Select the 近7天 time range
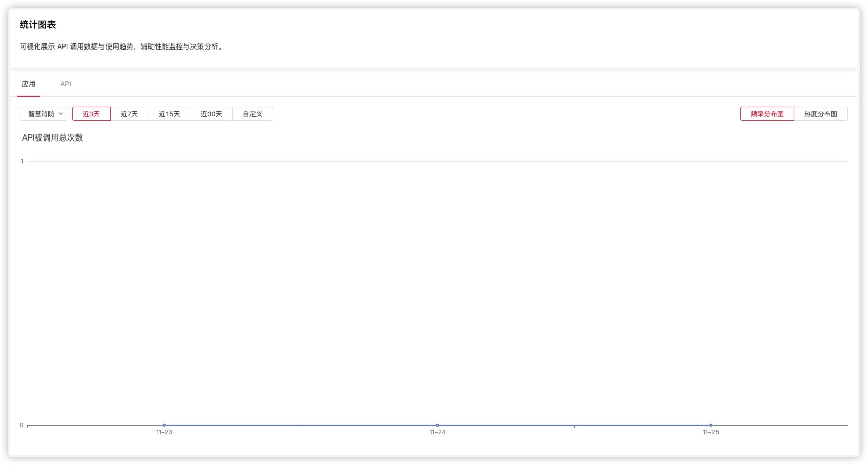This screenshot has width=868, height=465. click(129, 114)
